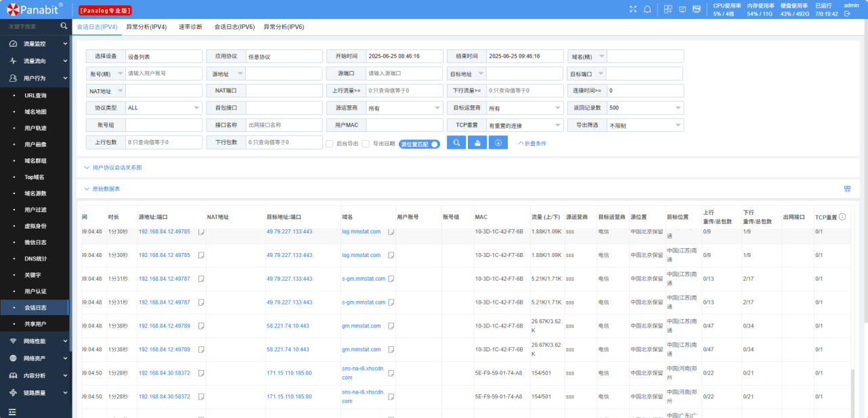Click note icon beside first s-gm.mmstat.com domain
The height and width of the screenshot is (418, 868).
391,279
